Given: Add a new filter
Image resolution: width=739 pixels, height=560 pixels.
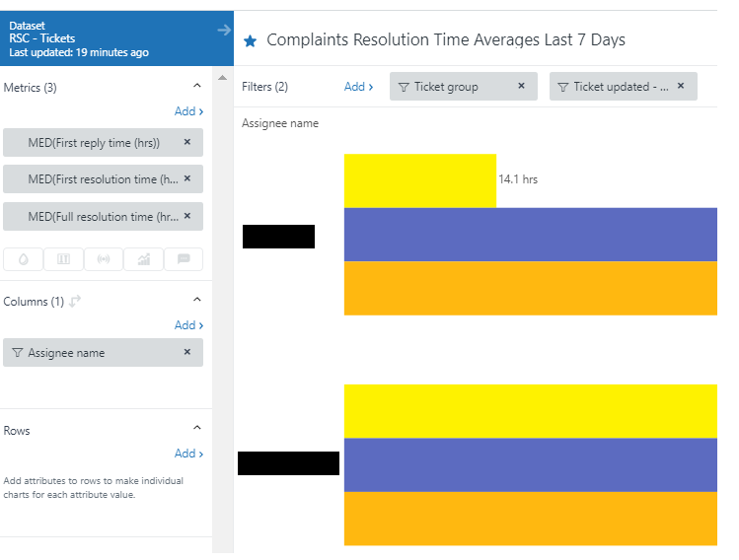Looking at the screenshot, I should coord(358,87).
